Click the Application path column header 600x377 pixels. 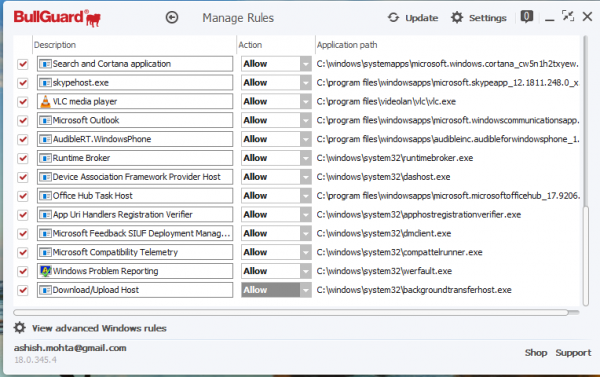click(347, 45)
